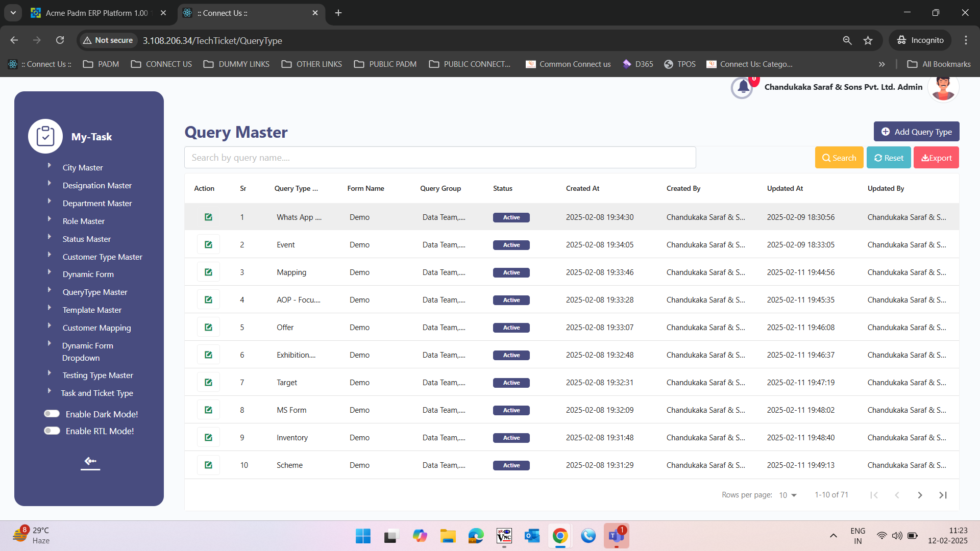Open Testing Type Master menu item
Image resolution: width=980 pixels, height=551 pixels.
tap(97, 375)
